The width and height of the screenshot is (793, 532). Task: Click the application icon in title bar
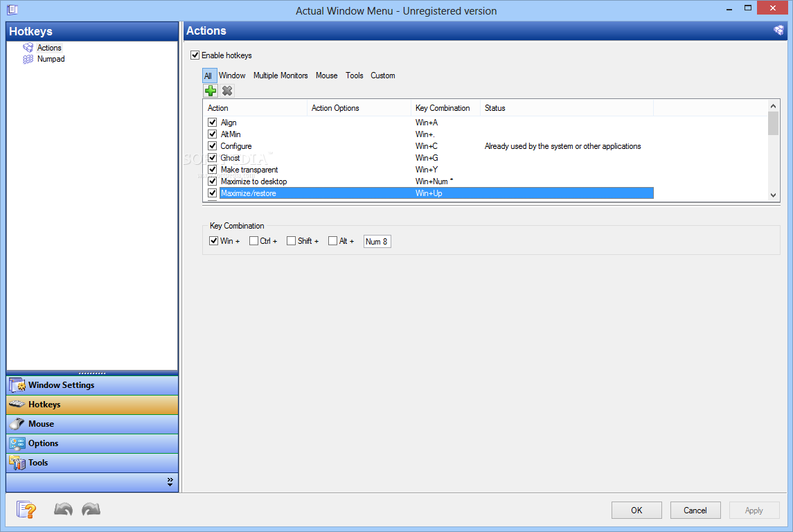point(12,10)
